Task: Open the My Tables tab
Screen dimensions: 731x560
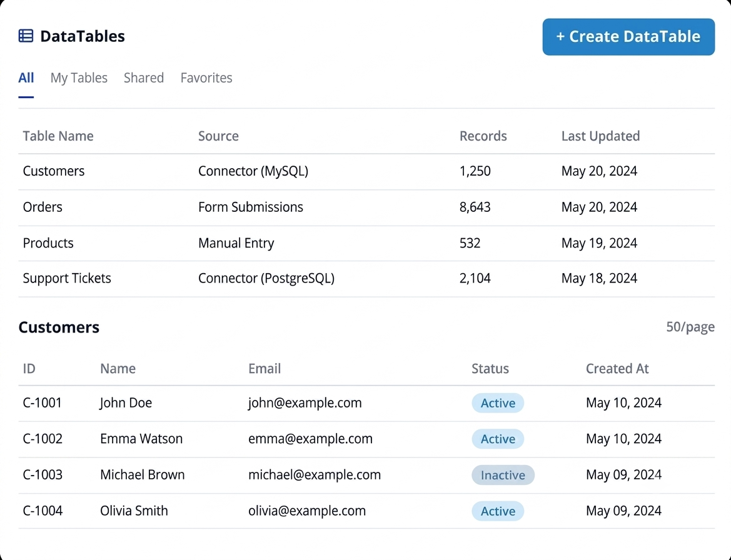Action: click(x=79, y=77)
